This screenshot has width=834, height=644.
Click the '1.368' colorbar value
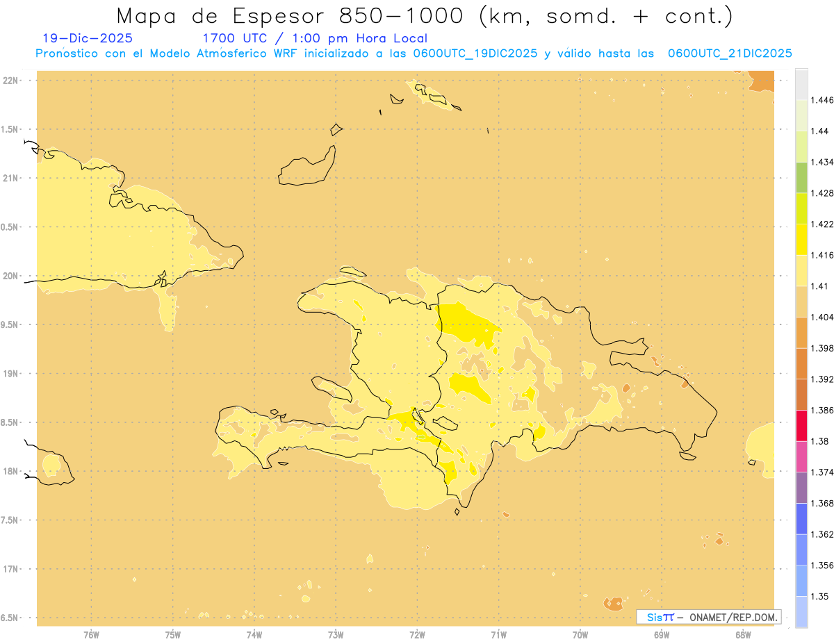pyautogui.click(x=822, y=503)
